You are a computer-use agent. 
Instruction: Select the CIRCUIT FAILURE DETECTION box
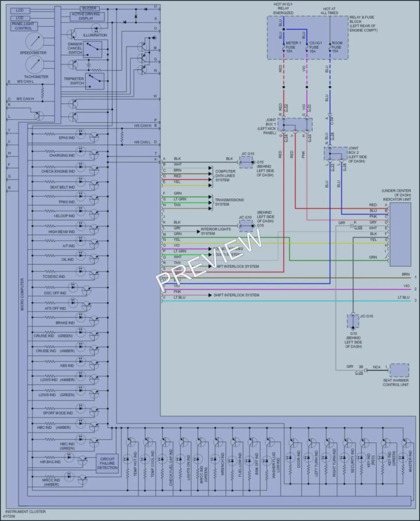click(107, 463)
